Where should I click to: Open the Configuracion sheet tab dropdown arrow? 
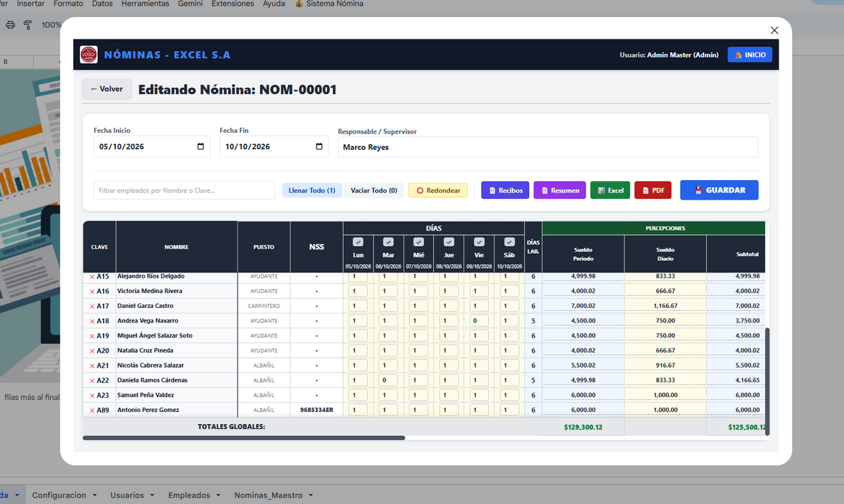pyautogui.click(x=94, y=496)
